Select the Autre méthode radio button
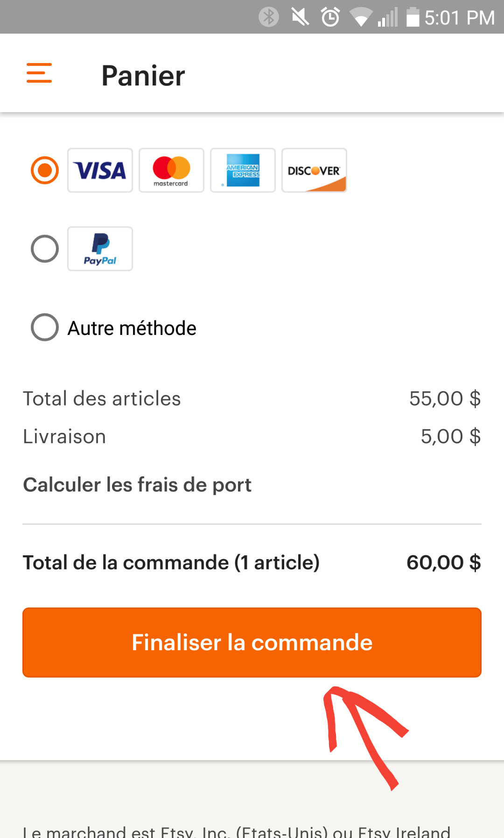504x838 pixels. click(x=45, y=327)
